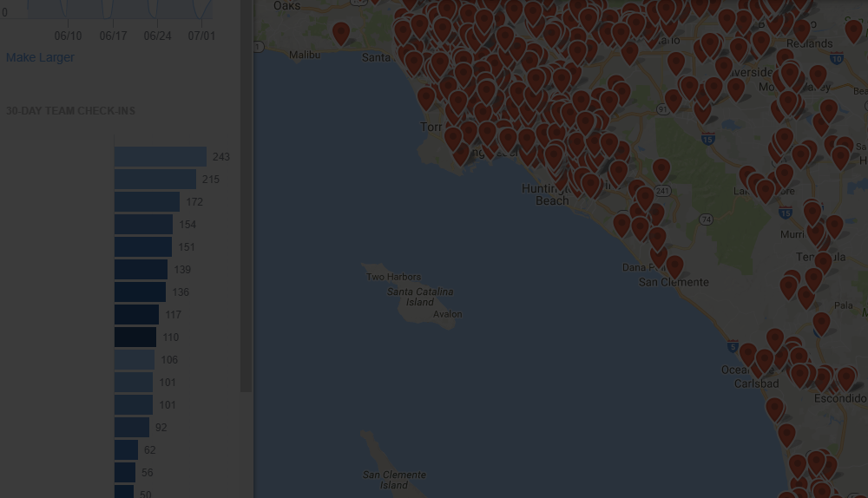Viewport: 868px width, 498px height.
Task: Click the bar showing 215 check-ins
Action: pos(155,180)
